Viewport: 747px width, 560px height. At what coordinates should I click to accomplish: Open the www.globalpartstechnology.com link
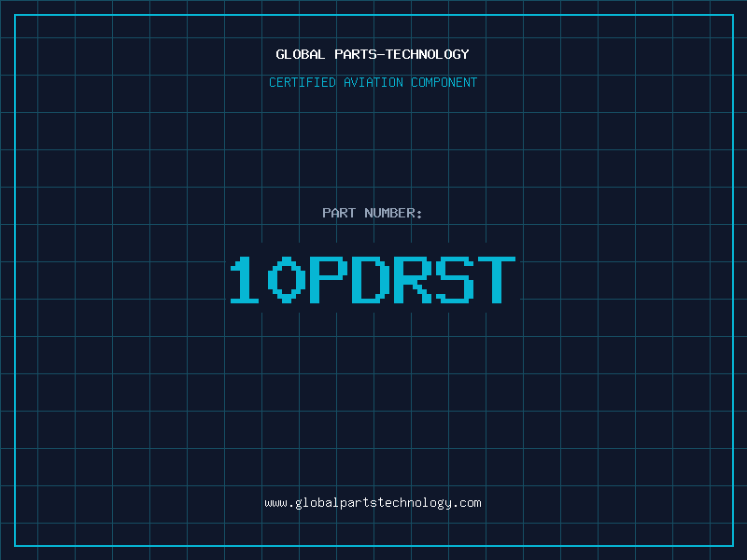pyautogui.click(x=373, y=503)
